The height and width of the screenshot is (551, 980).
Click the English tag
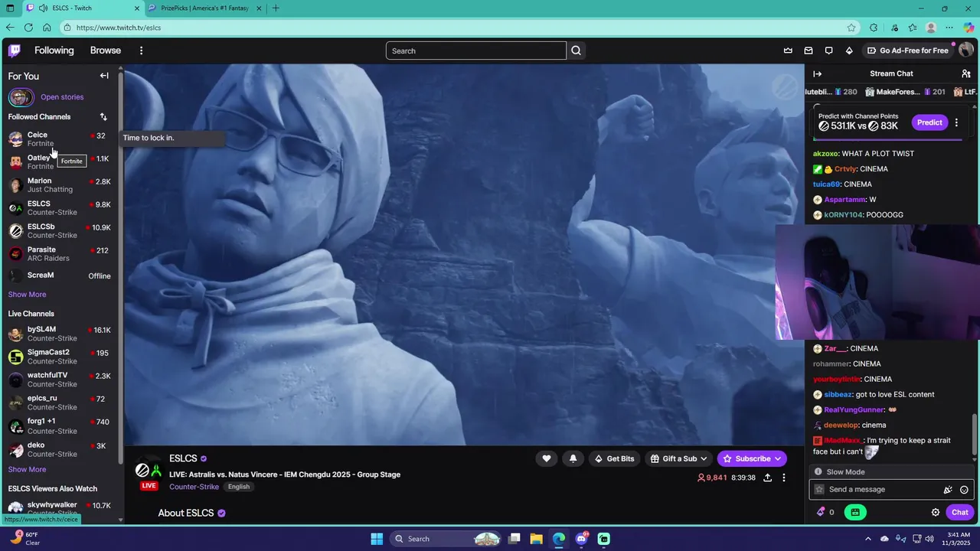(239, 487)
